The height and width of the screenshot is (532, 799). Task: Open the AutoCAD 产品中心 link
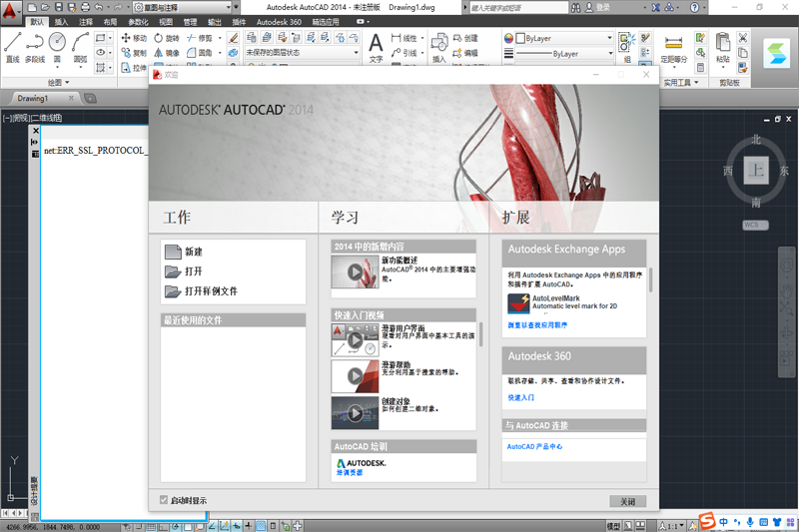534,446
